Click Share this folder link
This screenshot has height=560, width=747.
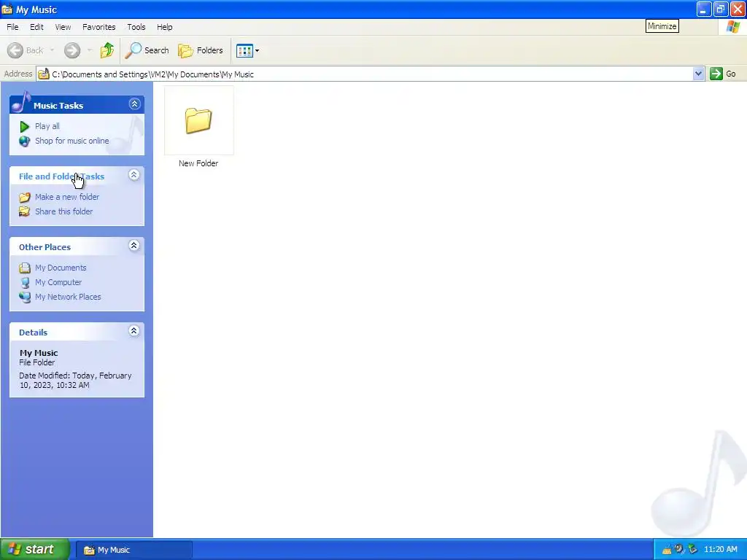pos(64,211)
